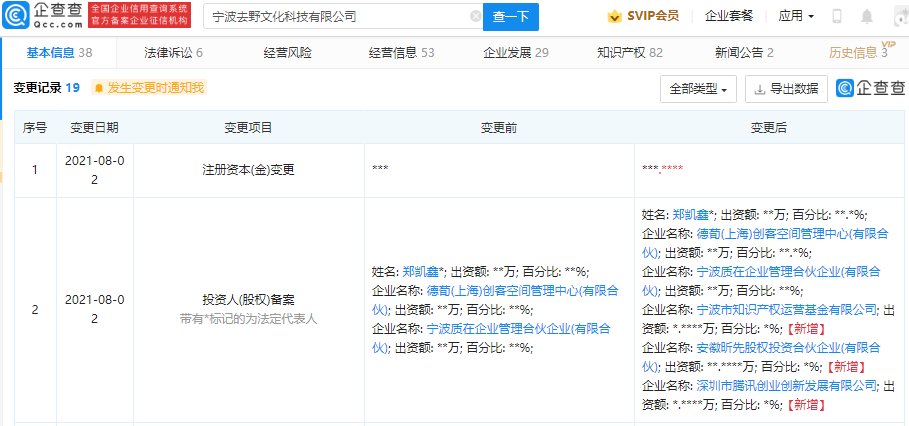Switch to the 经营风险 tab

click(x=288, y=53)
